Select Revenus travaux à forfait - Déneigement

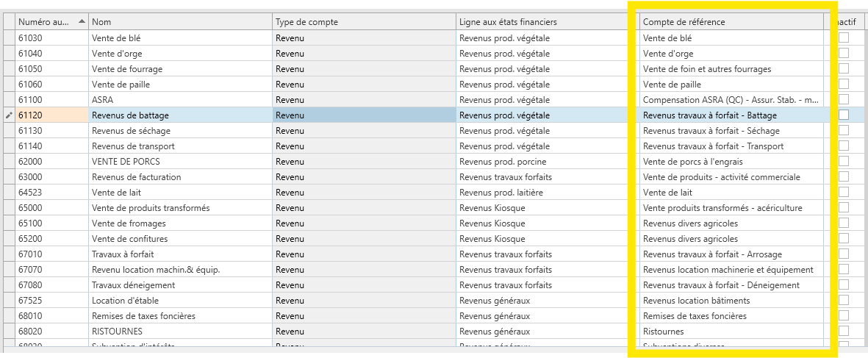(x=731, y=285)
